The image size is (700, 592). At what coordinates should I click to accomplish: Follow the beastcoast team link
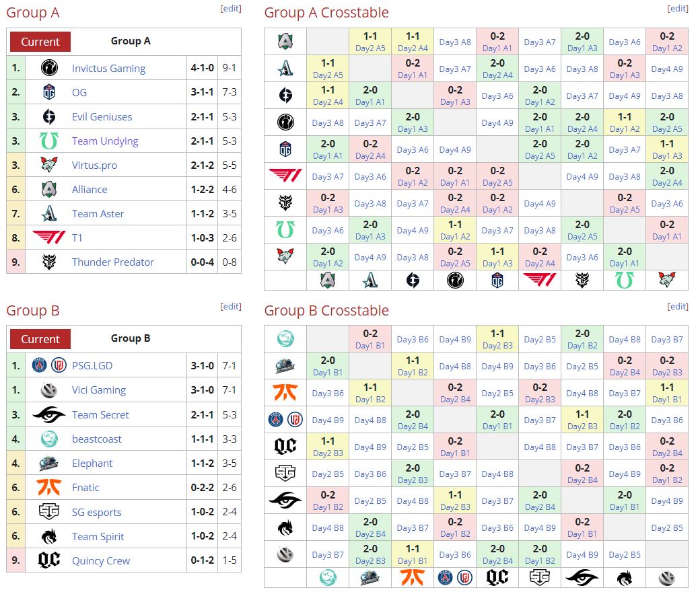[x=97, y=439]
